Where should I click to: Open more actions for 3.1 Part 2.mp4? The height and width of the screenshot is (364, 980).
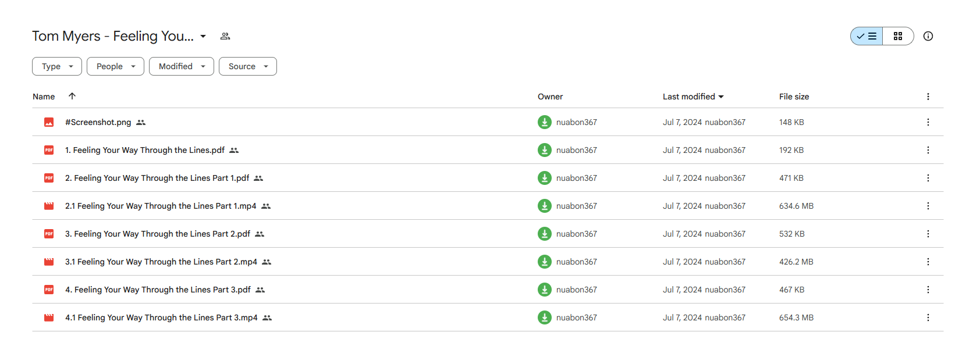928,262
